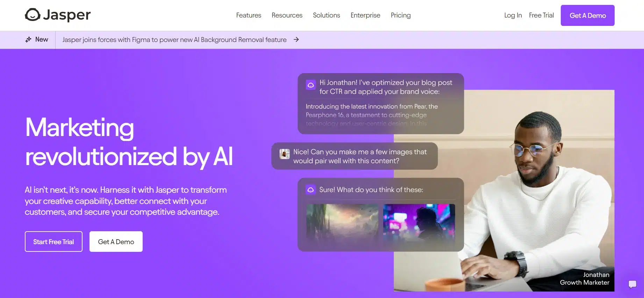Image resolution: width=644 pixels, height=298 pixels.
Task: Click the Free Trial header link
Action: (x=541, y=15)
